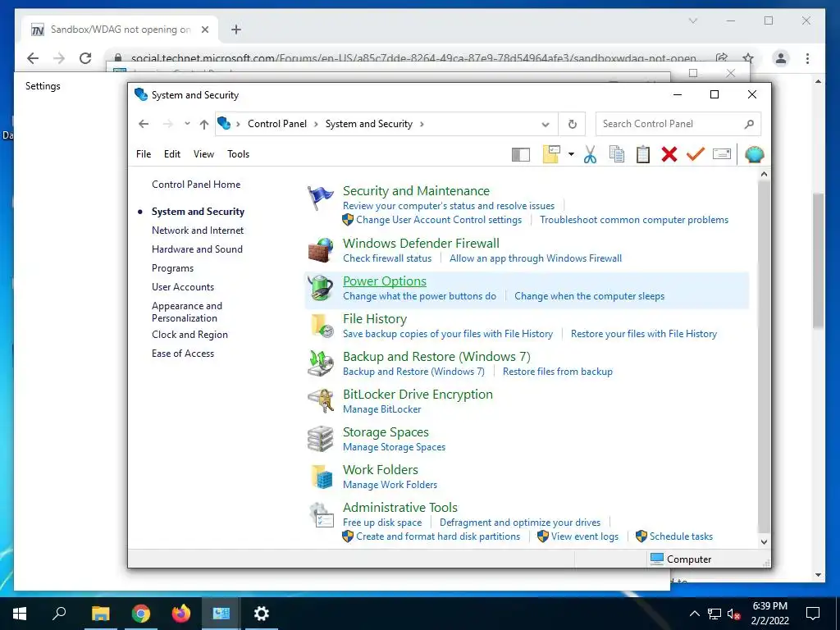Click the Paste clipboard toolbar icon

tap(643, 154)
